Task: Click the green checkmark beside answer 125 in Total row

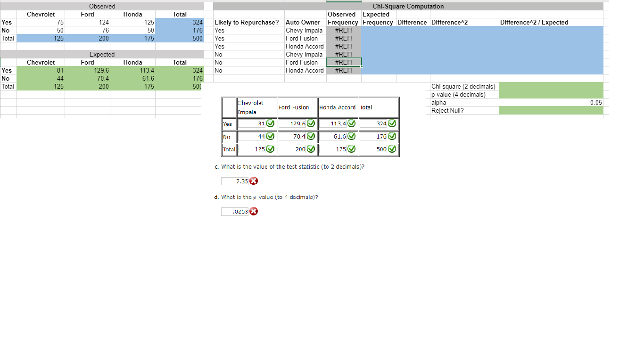Action: pos(271,149)
